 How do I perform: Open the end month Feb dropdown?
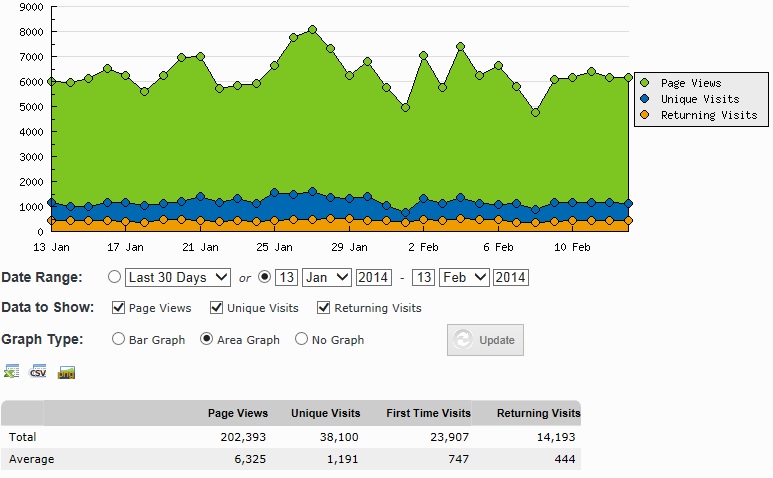(x=465, y=277)
